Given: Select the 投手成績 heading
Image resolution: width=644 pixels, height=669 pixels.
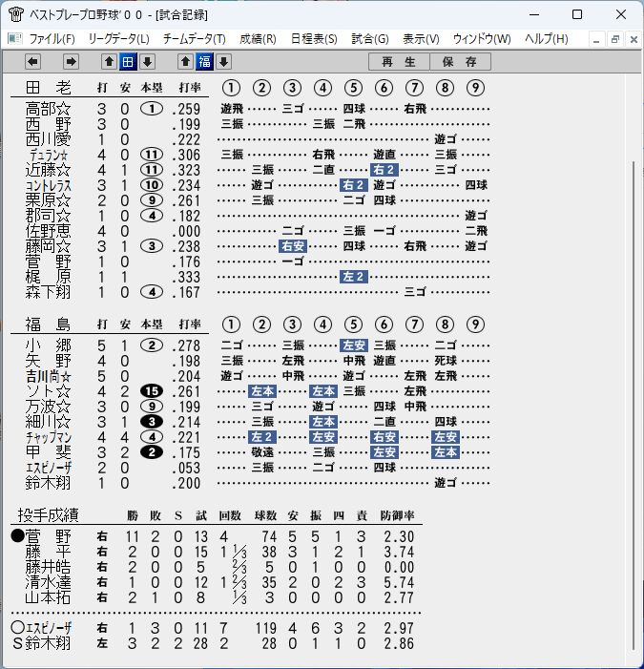Looking at the screenshot, I should tap(48, 515).
